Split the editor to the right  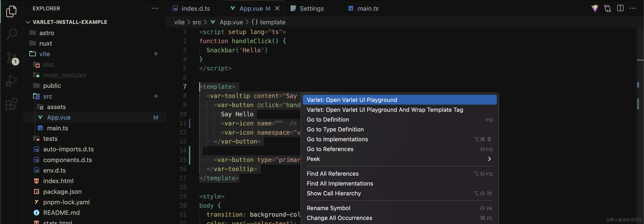click(x=620, y=8)
